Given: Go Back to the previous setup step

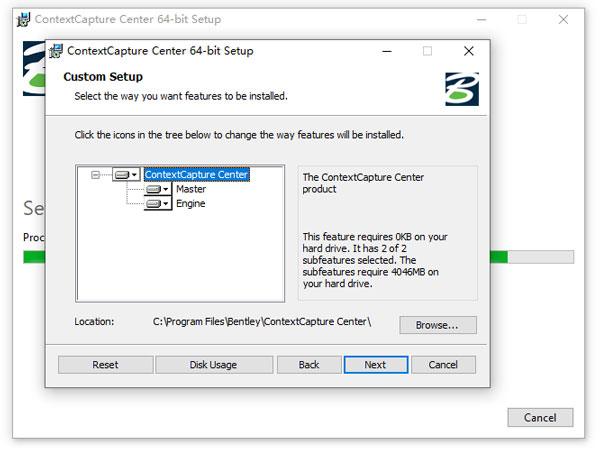Looking at the screenshot, I should [x=309, y=365].
